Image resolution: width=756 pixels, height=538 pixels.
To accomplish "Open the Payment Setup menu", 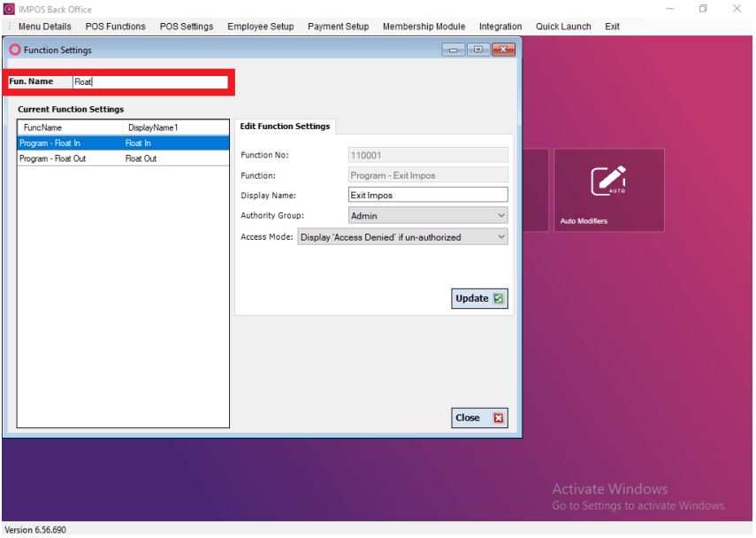I will [x=338, y=27].
